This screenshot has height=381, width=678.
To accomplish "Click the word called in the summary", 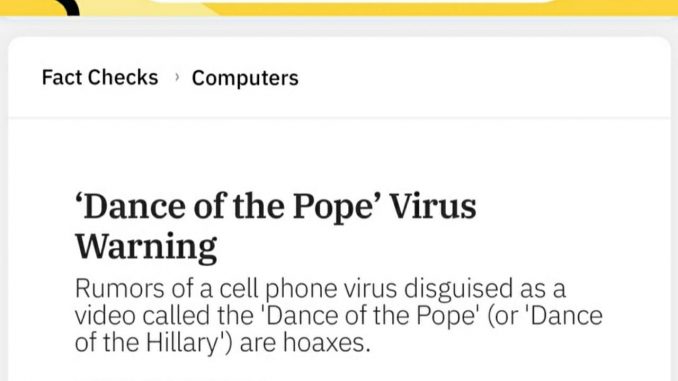I will click(176, 315).
